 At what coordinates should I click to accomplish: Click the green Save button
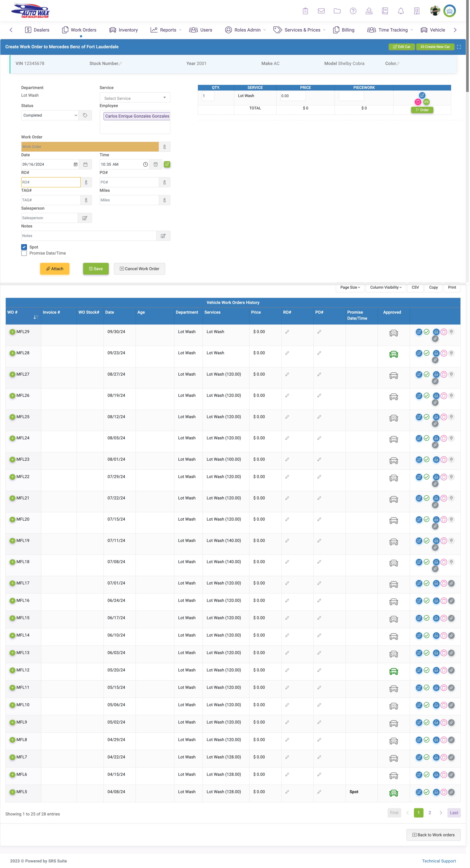point(96,269)
